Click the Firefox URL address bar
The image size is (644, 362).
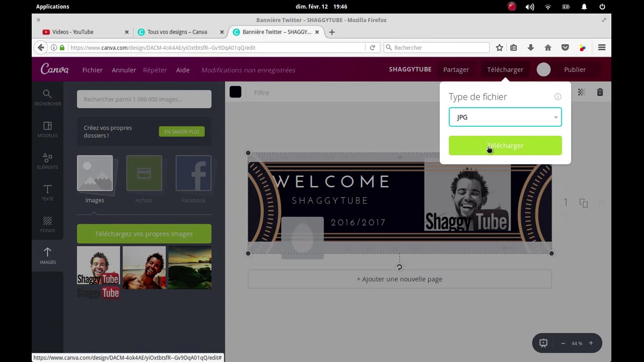tap(216, 47)
